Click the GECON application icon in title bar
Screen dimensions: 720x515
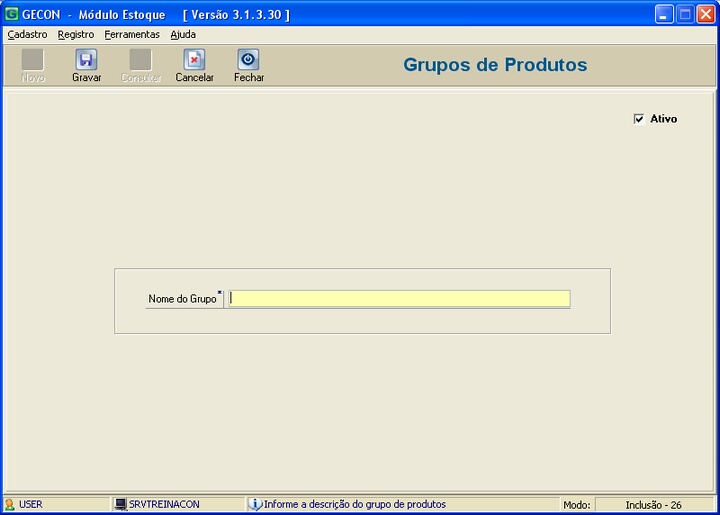(x=11, y=14)
